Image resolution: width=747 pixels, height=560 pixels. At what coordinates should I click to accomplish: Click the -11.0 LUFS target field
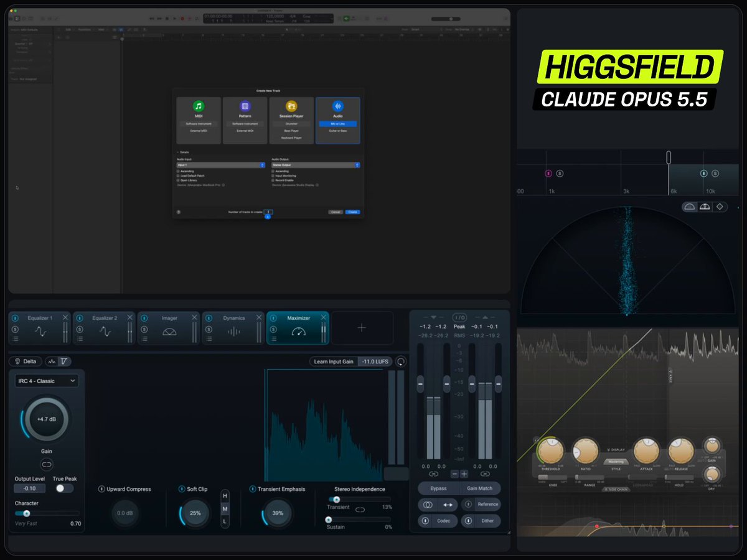375,362
